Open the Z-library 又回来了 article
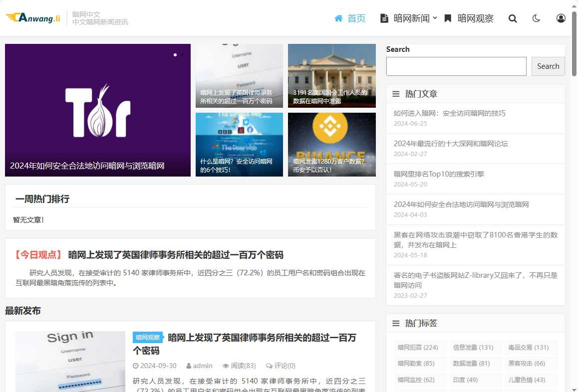Image resolution: width=578 pixels, height=392 pixels. tap(476, 280)
